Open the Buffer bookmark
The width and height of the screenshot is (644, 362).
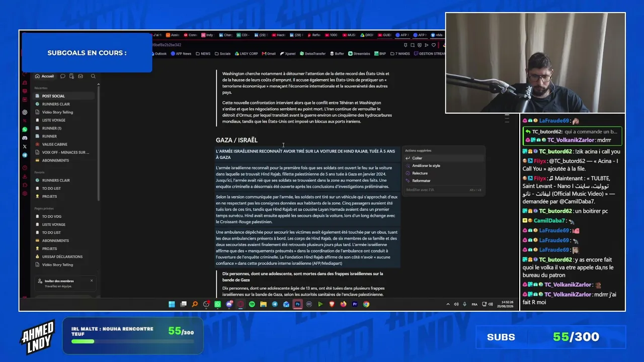[x=337, y=54]
